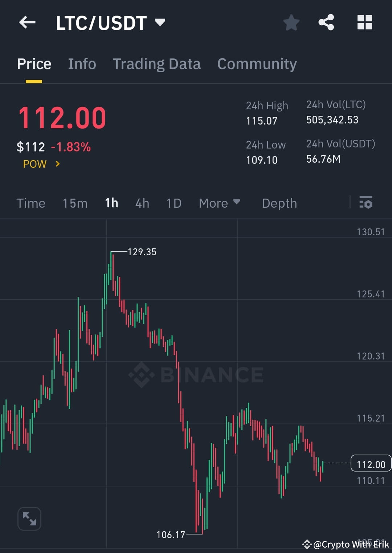This screenshot has width=392, height=553.
Task: Tap the POW tag link
Action: pos(34,164)
